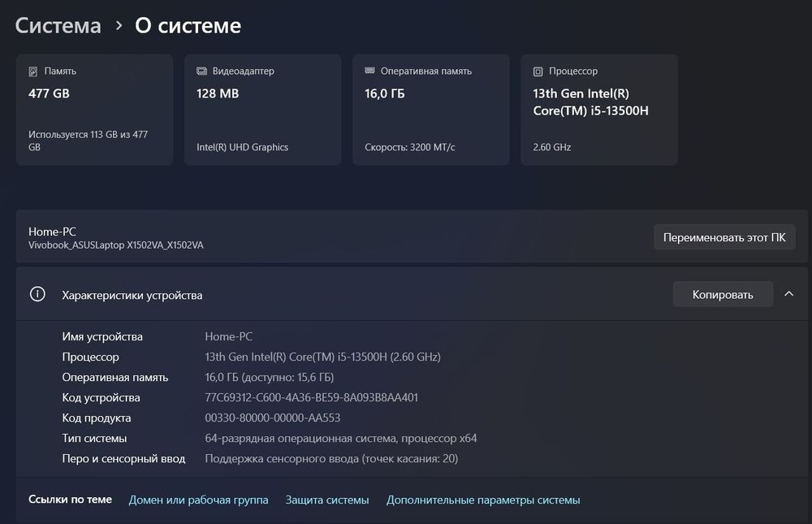This screenshot has width=812, height=524.
Task: Select Vivobook_ASUSLaptop X1502VA_X1502VA model text
Action: 116,245
